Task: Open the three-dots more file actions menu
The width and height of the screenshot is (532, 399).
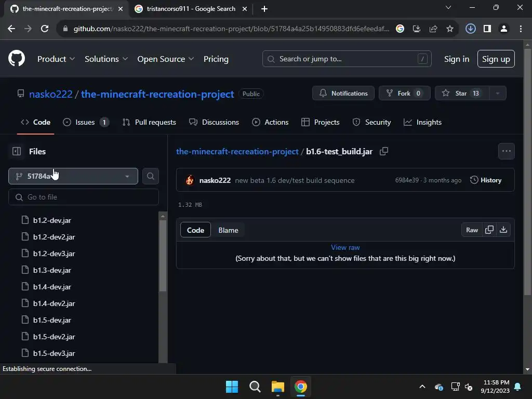Action: (506, 151)
